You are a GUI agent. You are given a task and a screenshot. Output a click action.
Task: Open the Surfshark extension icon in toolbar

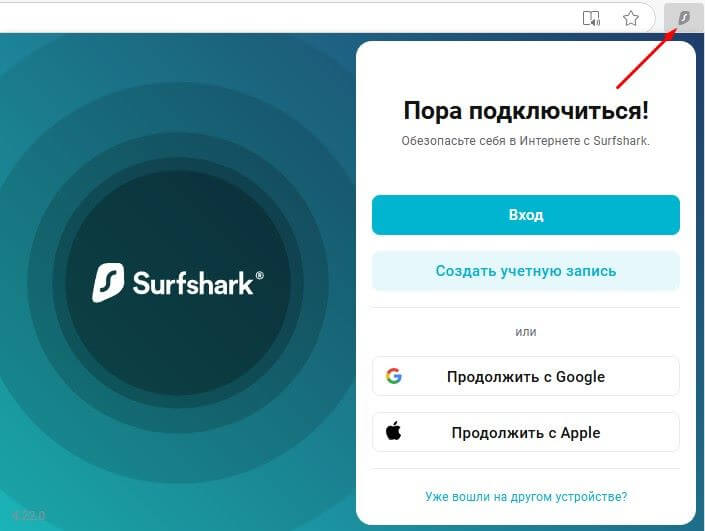click(683, 18)
